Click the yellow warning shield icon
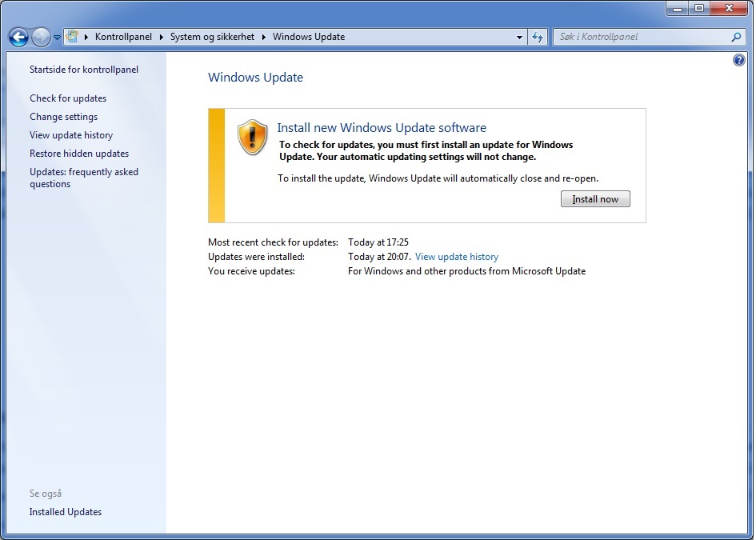Image resolution: width=756 pixels, height=540 pixels. pyautogui.click(x=252, y=138)
